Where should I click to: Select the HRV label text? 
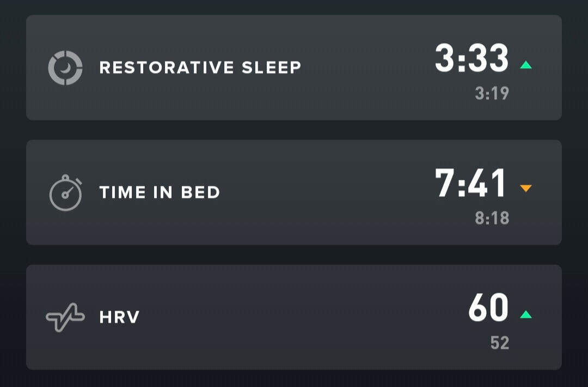(x=119, y=317)
